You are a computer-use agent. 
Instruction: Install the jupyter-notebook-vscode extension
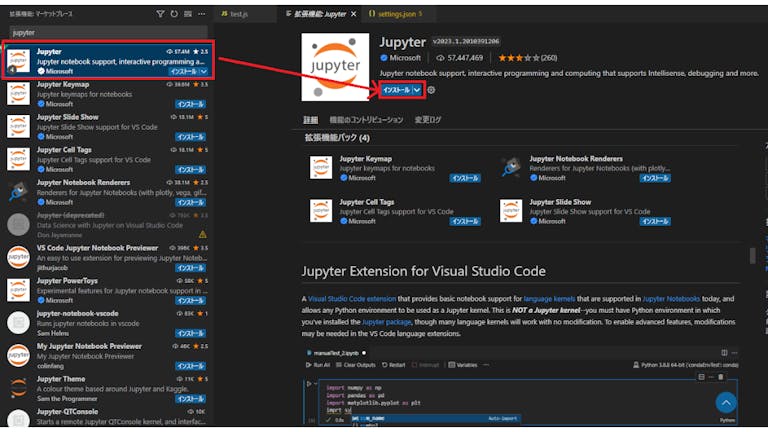(x=191, y=334)
